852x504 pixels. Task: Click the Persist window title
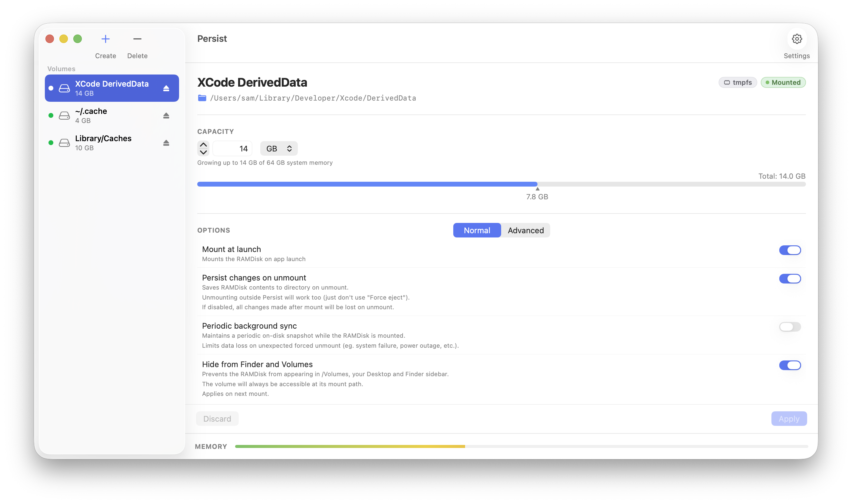[212, 39]
